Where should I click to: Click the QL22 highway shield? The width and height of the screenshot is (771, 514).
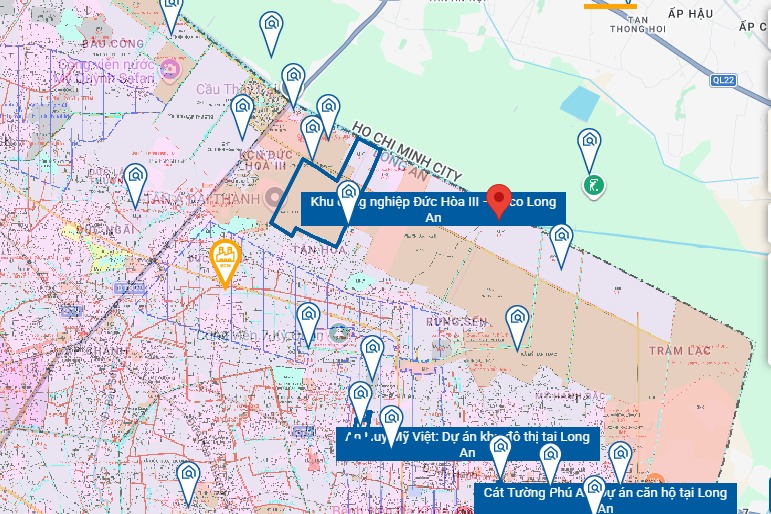[724, 79]
